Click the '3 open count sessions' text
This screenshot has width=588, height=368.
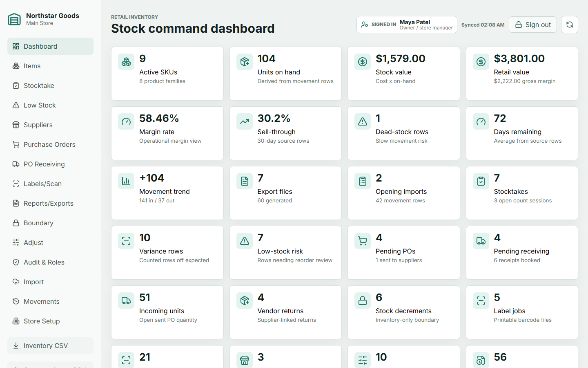[x=523, y=201]
